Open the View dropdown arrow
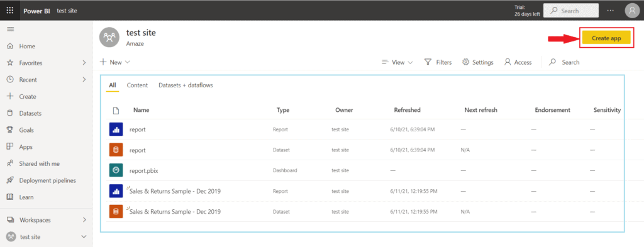Screen dimensions: 644x247 tap(410, 62)
